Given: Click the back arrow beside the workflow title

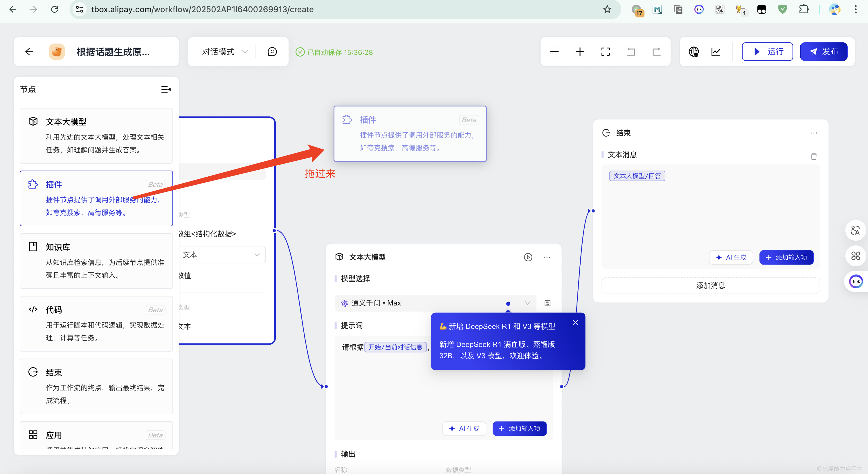Looking at the screenshot, I should point(29,52).
